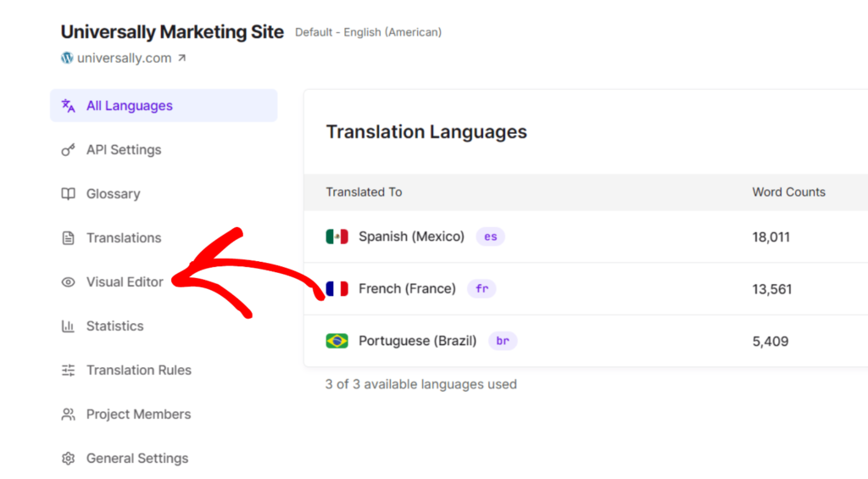This screenshot has height=479, width=868.
Task: Click the 5,409 word count value
Action: [770, 341]
